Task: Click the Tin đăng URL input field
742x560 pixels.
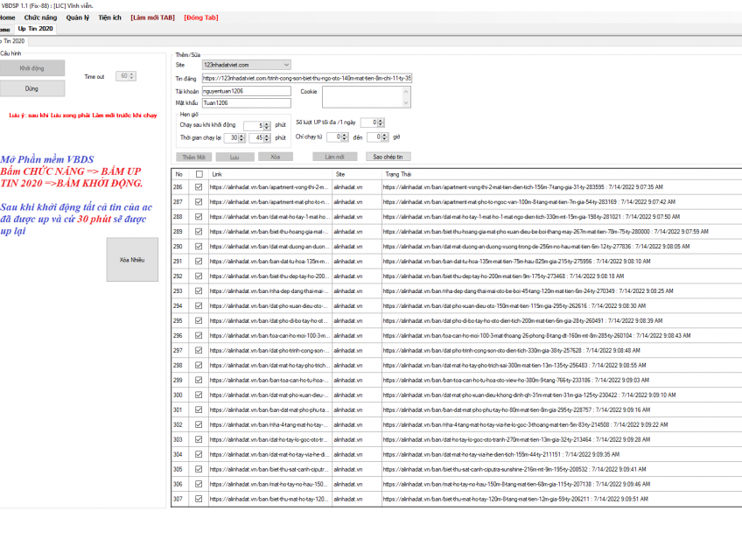Action: [306, 78]
